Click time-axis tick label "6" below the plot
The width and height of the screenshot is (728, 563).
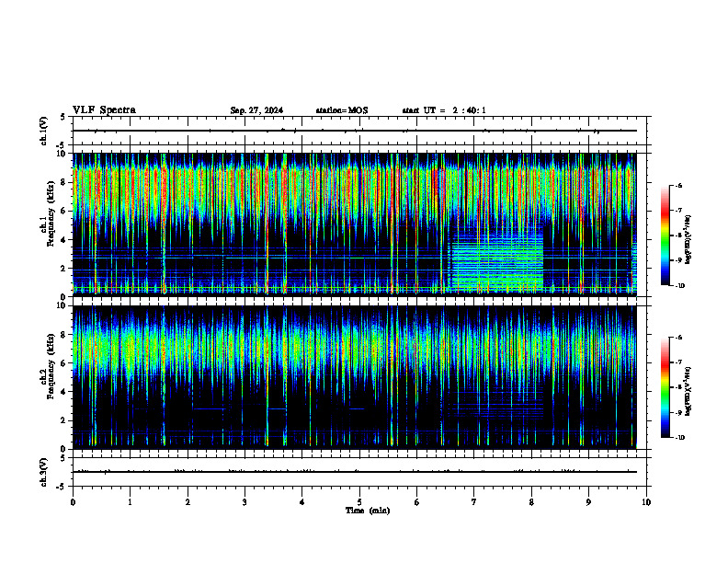click(x=417, y=502)
